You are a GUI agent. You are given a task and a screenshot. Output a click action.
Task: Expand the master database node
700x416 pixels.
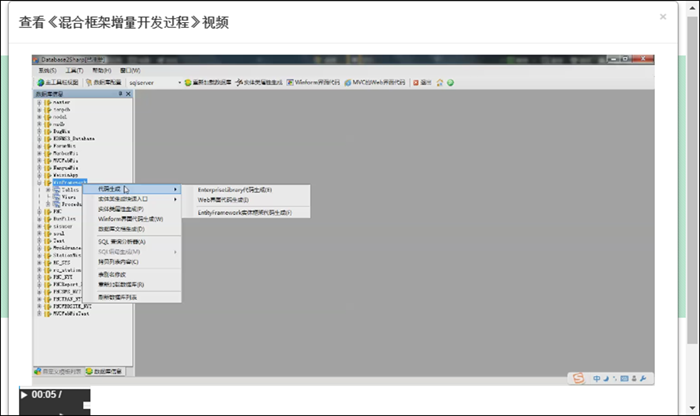pos(39,102)
